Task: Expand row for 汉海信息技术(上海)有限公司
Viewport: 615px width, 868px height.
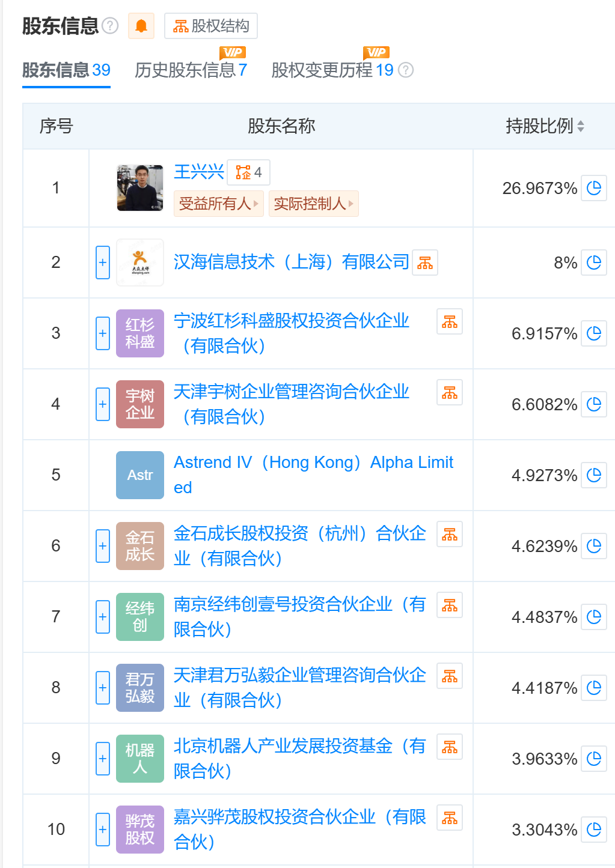Action: (x=103, y=263)
